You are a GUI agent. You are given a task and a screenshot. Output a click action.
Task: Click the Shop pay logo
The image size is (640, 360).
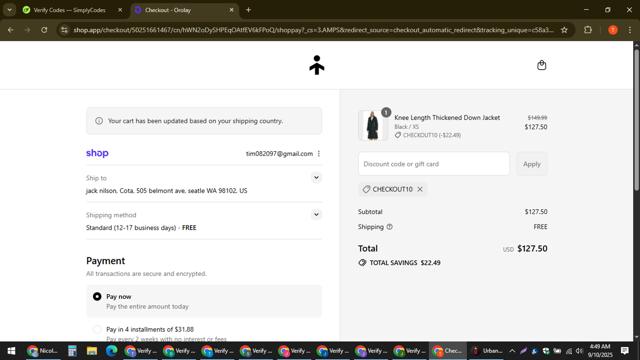[x=97, y=153]
